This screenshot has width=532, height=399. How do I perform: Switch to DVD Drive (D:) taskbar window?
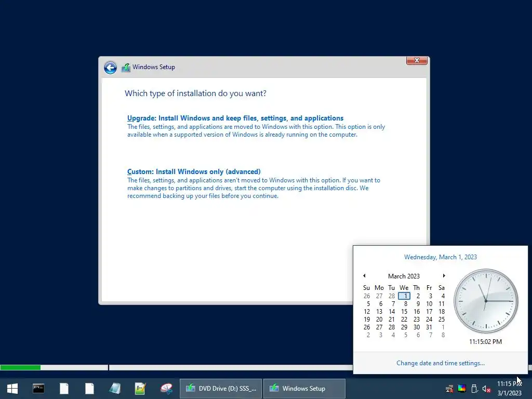tap(221, 389)
